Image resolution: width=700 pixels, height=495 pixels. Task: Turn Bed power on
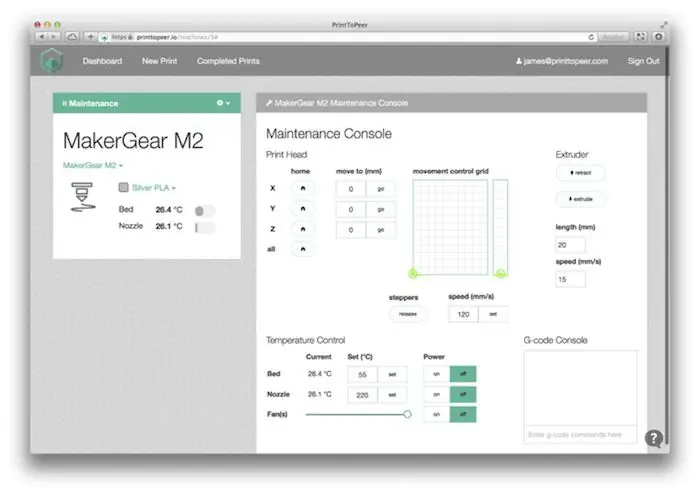(x=437, y=374)
